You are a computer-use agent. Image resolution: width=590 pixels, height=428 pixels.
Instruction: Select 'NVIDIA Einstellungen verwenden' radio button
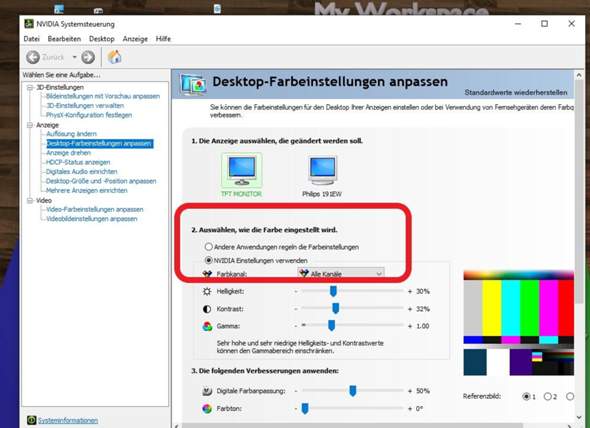click(208, 260)
